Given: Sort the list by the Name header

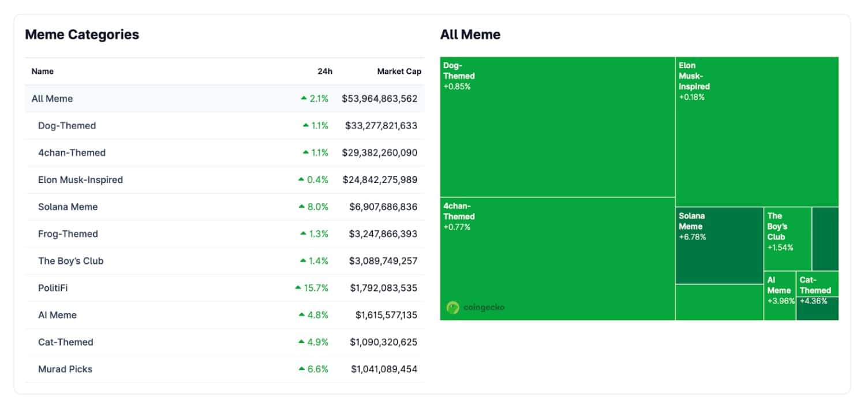Looking at the screenshot, I should pos(42,71).
